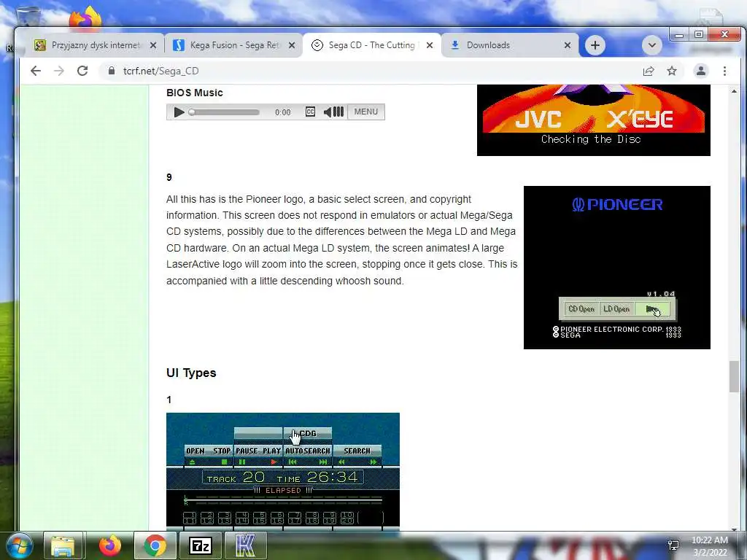Bookmark this page with the star
This screenshot has width=747, height=560.
[x=672, y=71]
